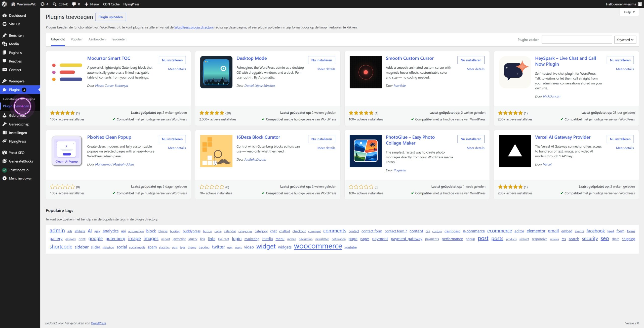The height and width of the screenshot is (328, 644).
Task: Click the Vercel triangle logo thumbnail
Action: coord(515,151)
